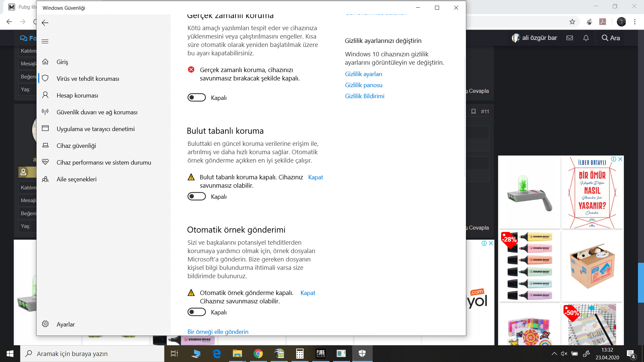Screen dimensions: 644x362
Task: Open the Chrome three-dot menu
Action: tap(635, 22)
